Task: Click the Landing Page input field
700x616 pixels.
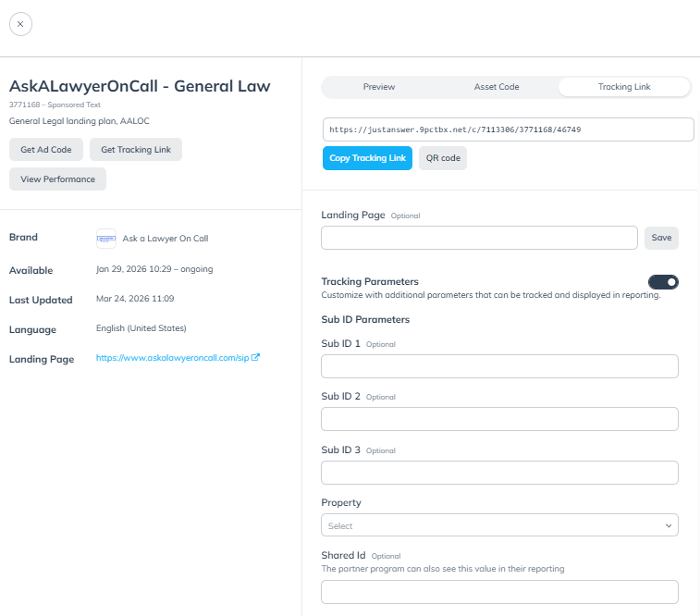Action: pyautogui.click(x=479, y=238)
